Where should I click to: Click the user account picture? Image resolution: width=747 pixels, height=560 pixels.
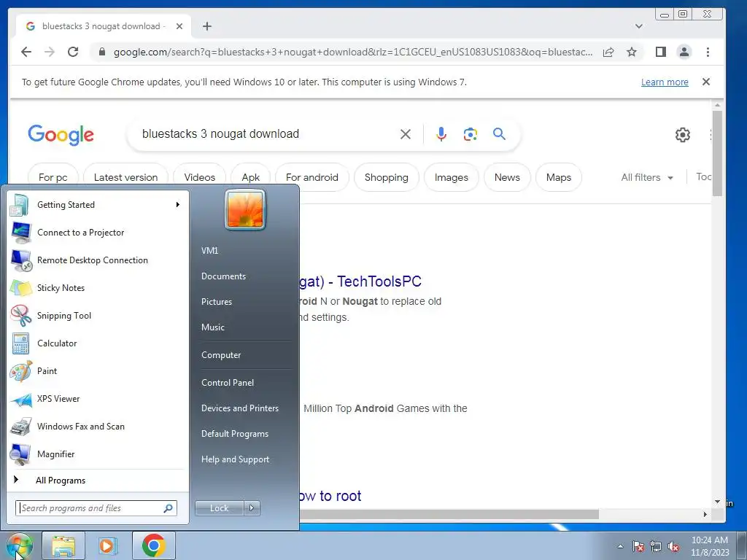[x=245, y=209]
